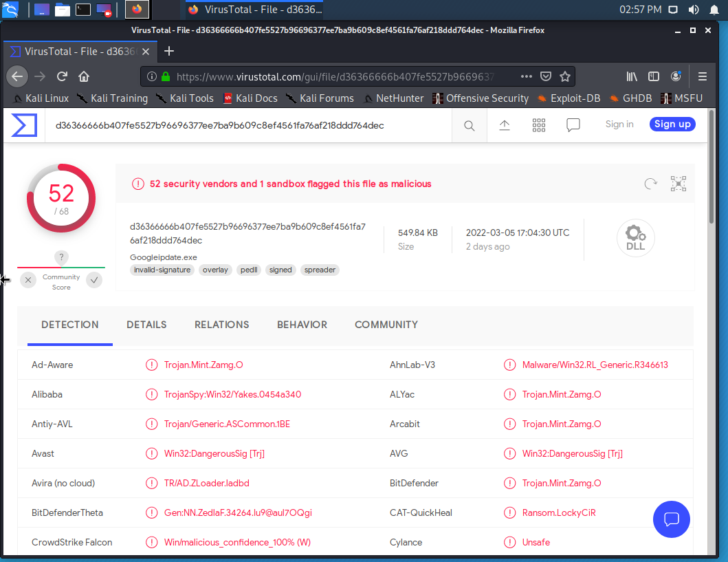The image size is (728, 562).
Task: Go back with Firefox back arrow
Action: [x=17, y=76]
